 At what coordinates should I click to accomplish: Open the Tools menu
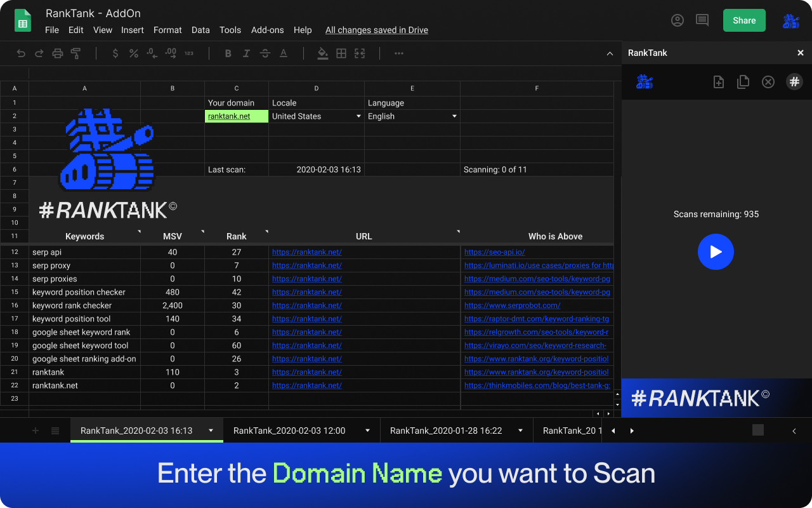point(230,30)
